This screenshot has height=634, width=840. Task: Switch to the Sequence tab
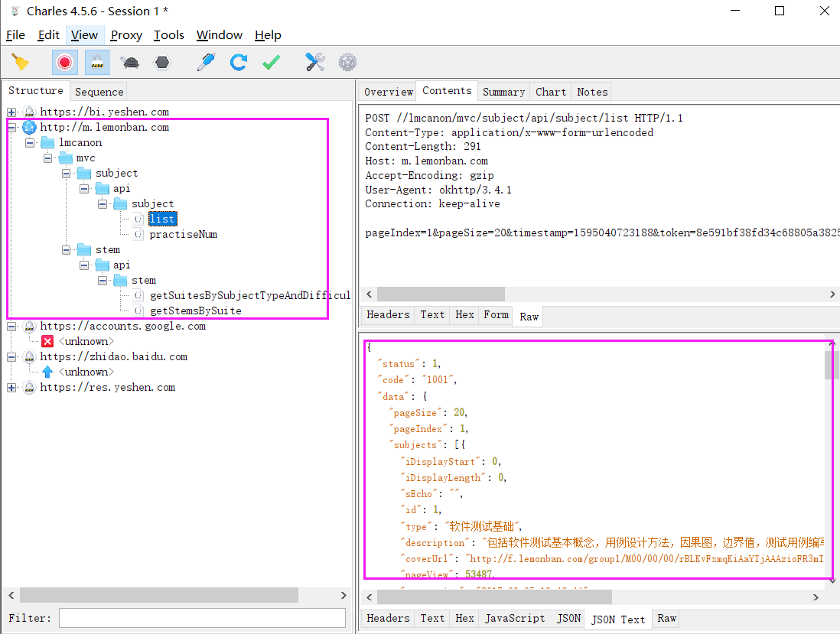point(99,92)
